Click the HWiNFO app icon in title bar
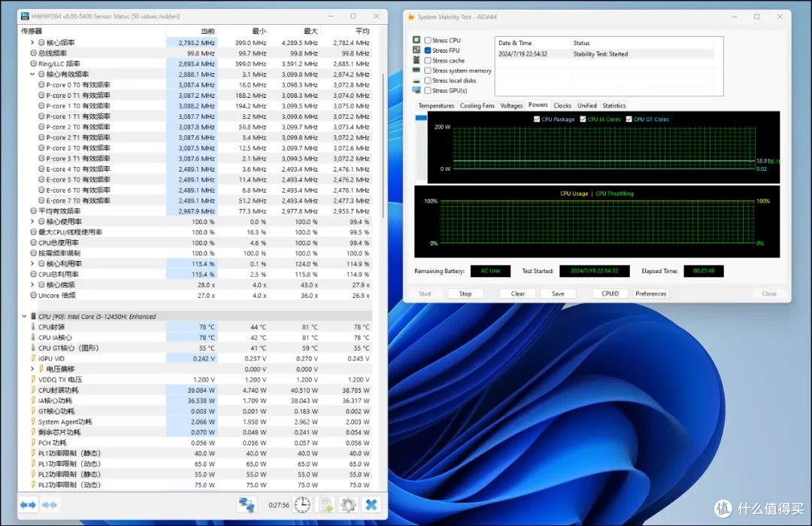The height and width of the screenshot is (526, 812). 25,16
